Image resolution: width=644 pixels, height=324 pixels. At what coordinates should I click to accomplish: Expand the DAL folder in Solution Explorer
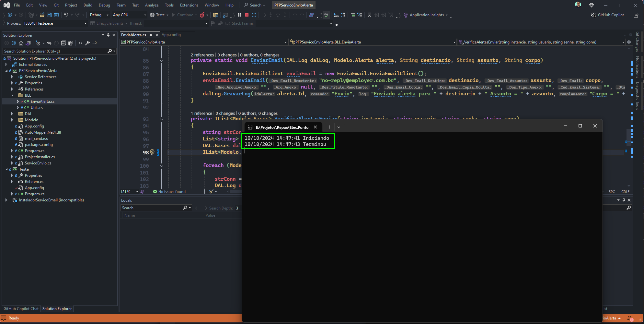(12, 114)
